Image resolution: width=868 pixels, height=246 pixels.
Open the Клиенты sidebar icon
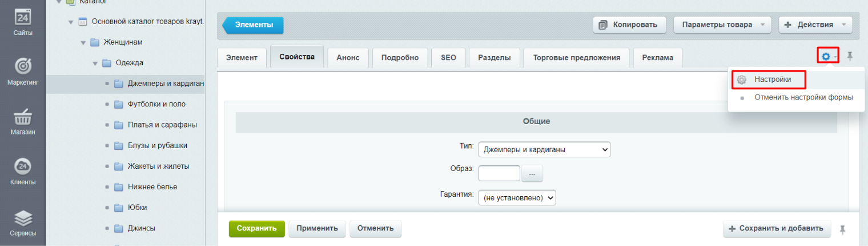pos(23,170)
